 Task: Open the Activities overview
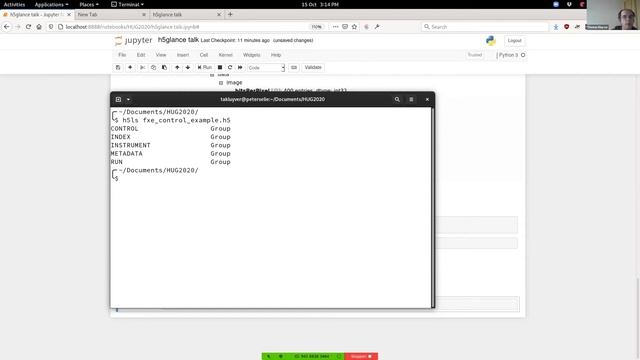(14, 4)
